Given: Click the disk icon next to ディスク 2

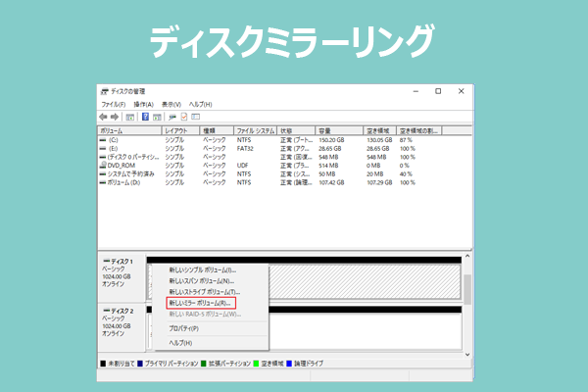Looking at the screenshot, I should click(107, 311).
